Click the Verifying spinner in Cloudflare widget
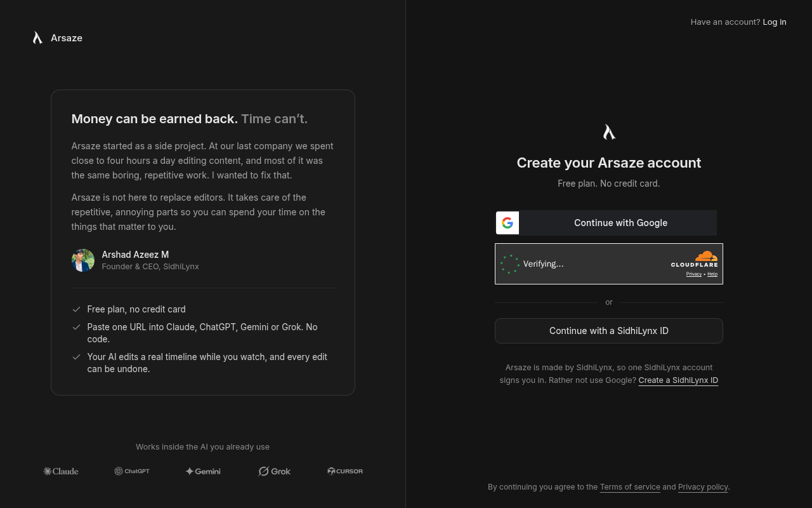Screen dimensions: 812x508 [x=509, y=264]
